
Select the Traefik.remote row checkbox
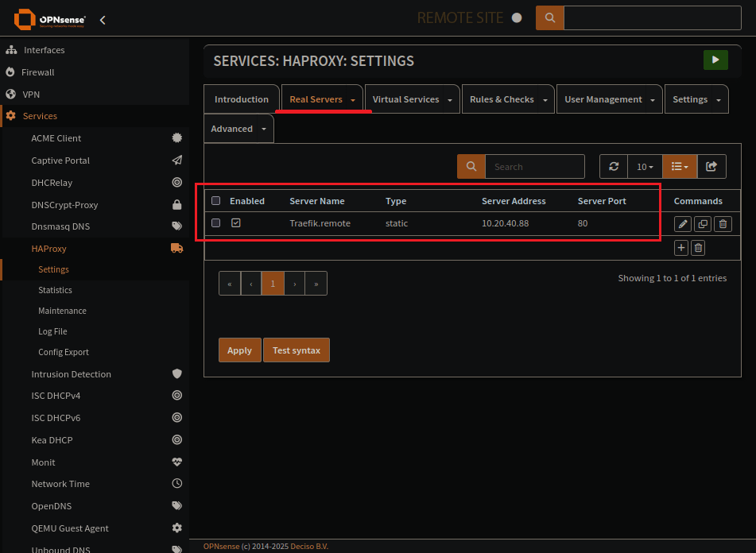click(x=216, y=222)
